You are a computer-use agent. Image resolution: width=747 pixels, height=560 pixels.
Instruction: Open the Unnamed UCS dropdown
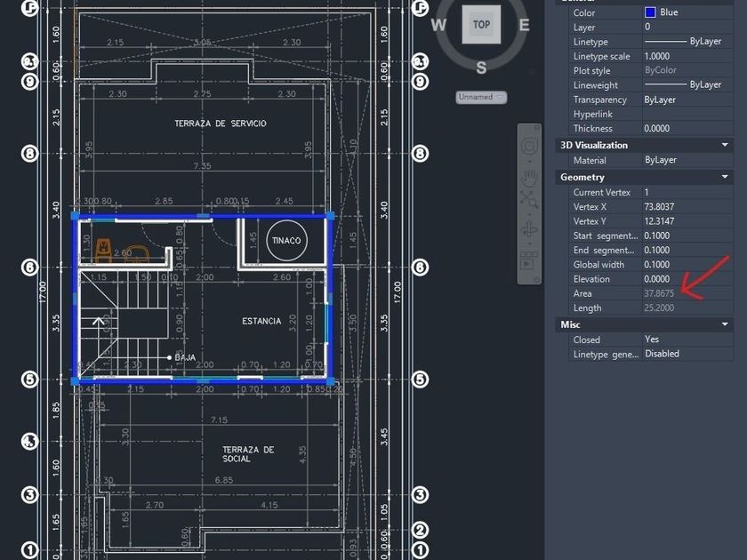click(481, 97)
